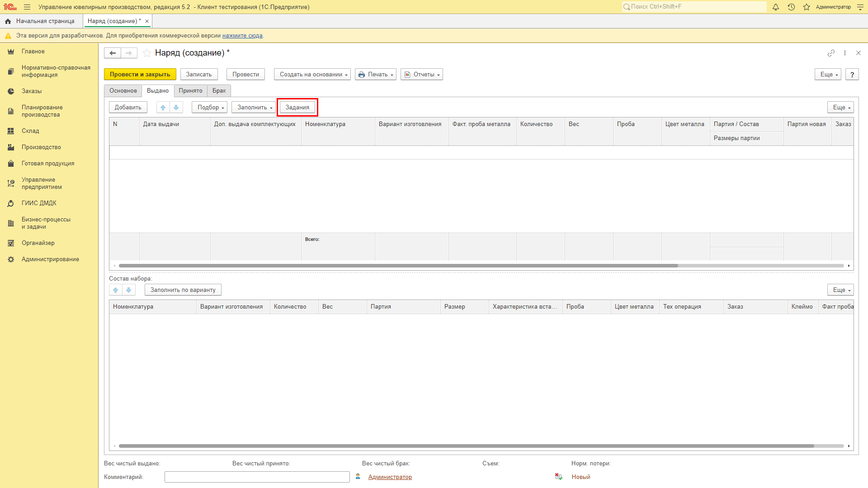
Task: Click the horizontal scrollbar of Выдано table
Action: point(398,266)
